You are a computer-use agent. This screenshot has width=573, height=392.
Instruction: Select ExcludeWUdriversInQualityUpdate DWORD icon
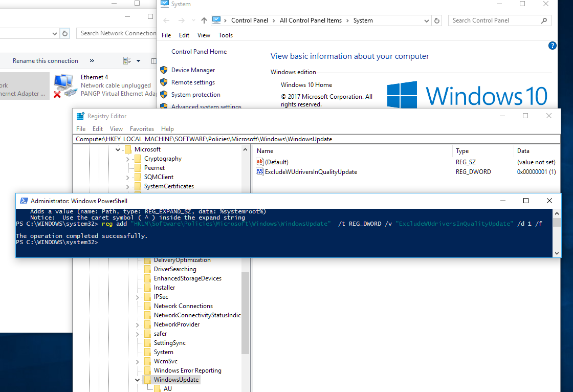[x=260, y=171]
